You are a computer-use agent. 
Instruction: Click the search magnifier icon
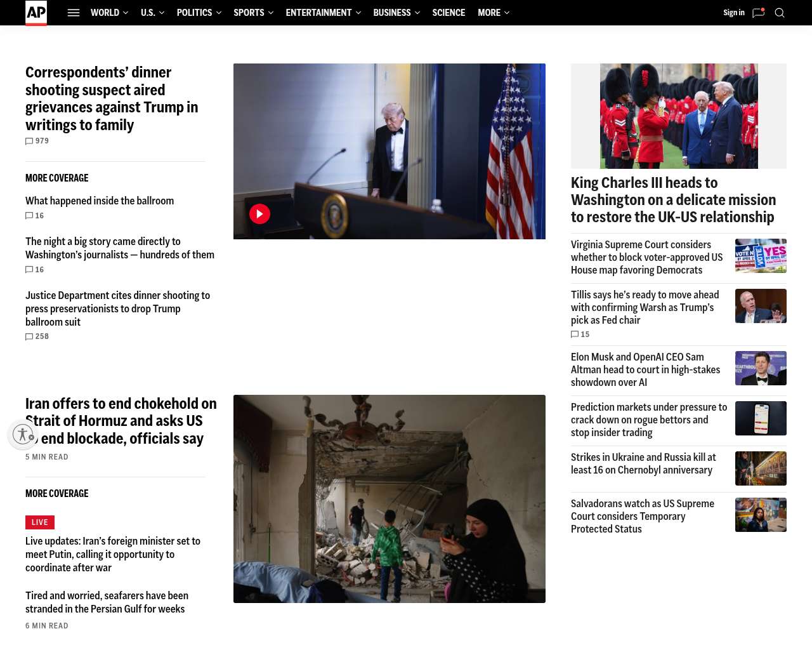click(780, 13)
